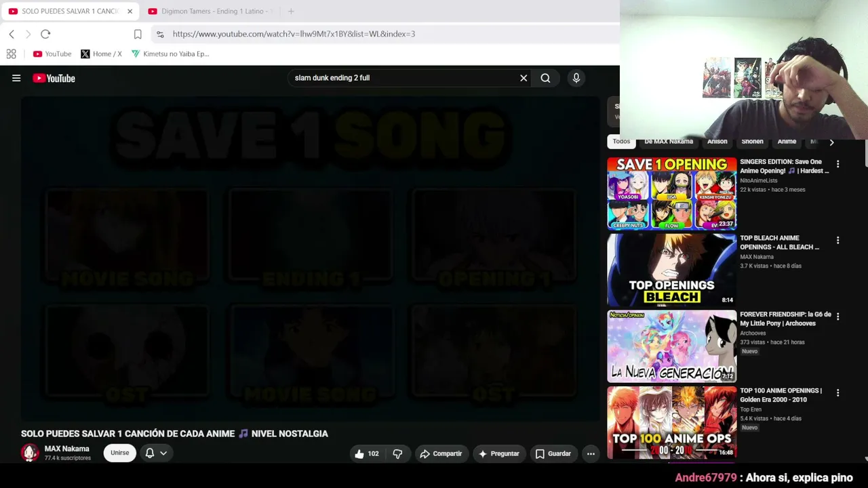868x488 pixels.
Task: Save the video with Guardar
Action: (x=553, y=453)
